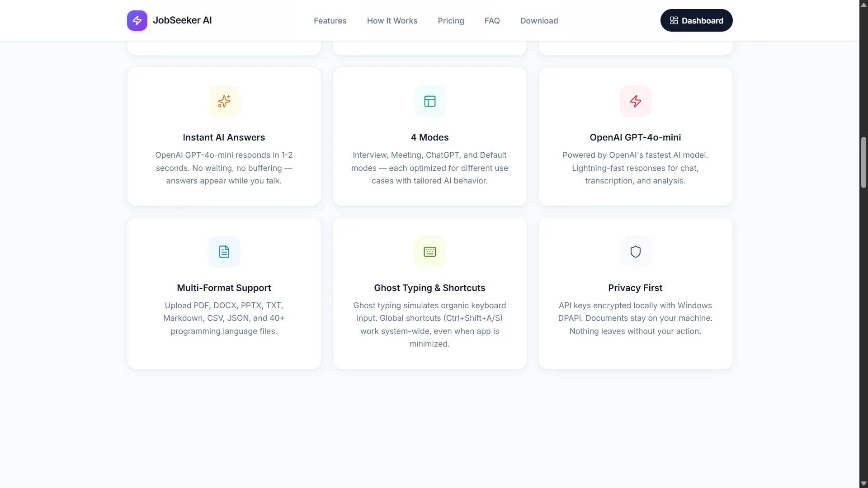Screen dimensions: 868x488
Task: Click the sparkles icon above Instant AI Answers
Action: tap(224, 101)
